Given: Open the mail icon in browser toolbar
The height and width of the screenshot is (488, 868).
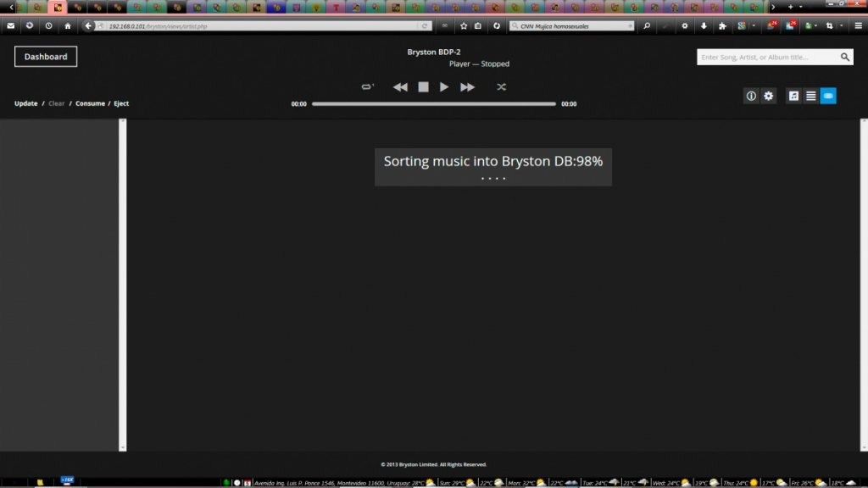Looking at the screenshot, I should coord(10,25).
